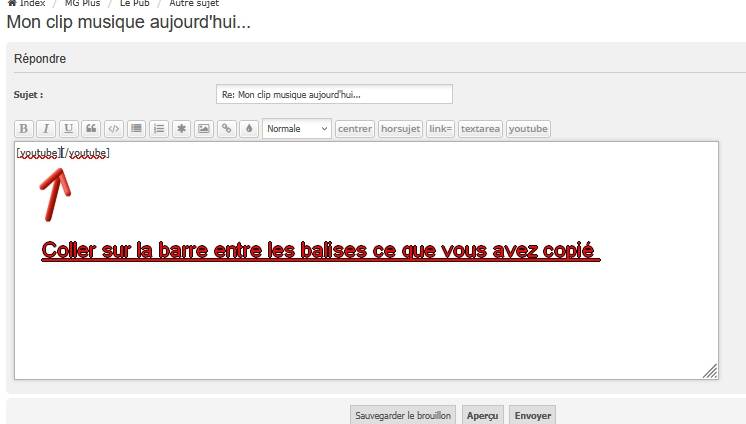Insert youtube tags with toolbar button
This screenshot has height=424, width=746.
click(528, 128)
